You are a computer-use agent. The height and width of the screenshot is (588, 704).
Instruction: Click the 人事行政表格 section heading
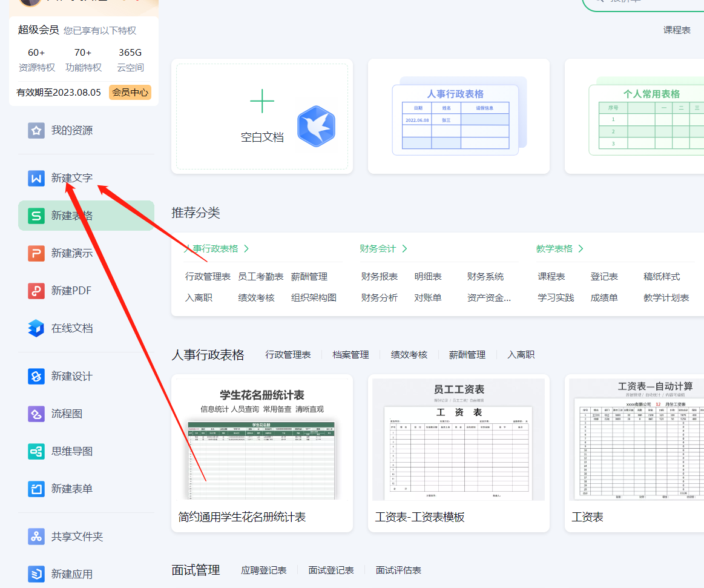point(208,355)
